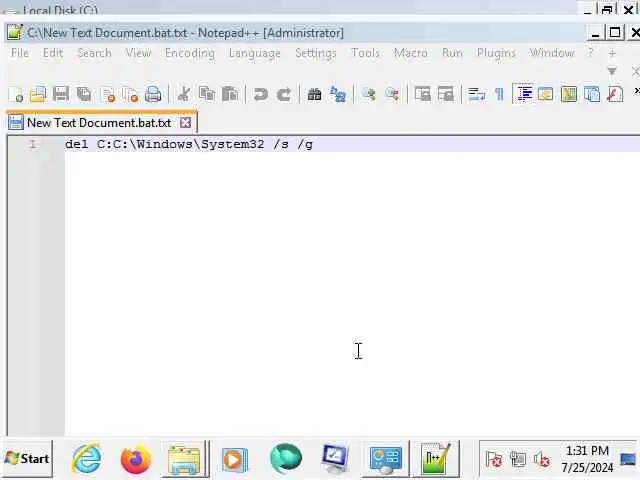Open the Document Map toolbar icon
The image size is (640, 480).
[569, 94]
